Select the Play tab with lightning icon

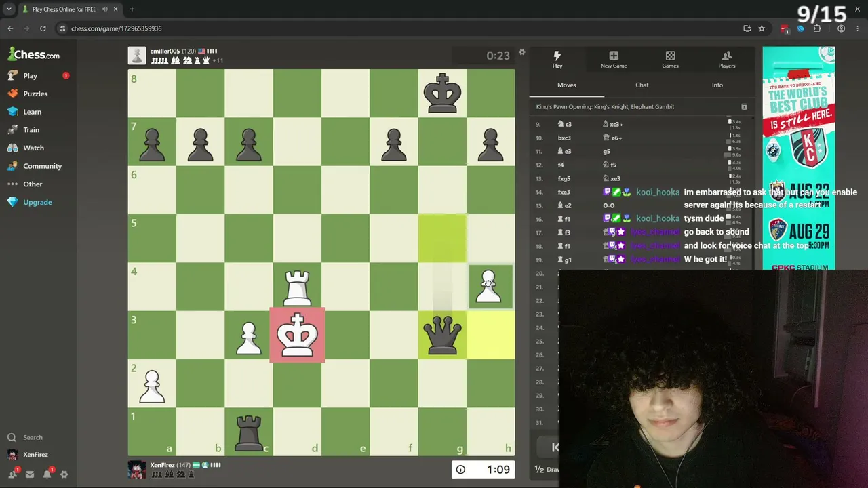tap(557, 60)
